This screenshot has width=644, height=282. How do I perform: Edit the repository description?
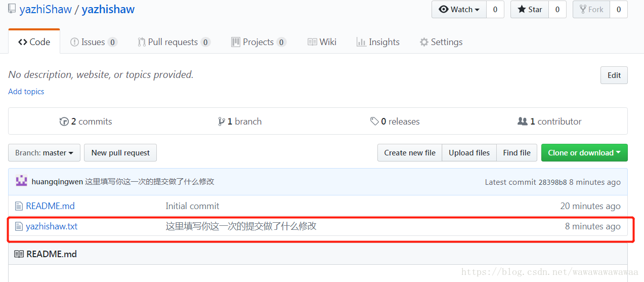pyautogui.click(x=614, y=75)
